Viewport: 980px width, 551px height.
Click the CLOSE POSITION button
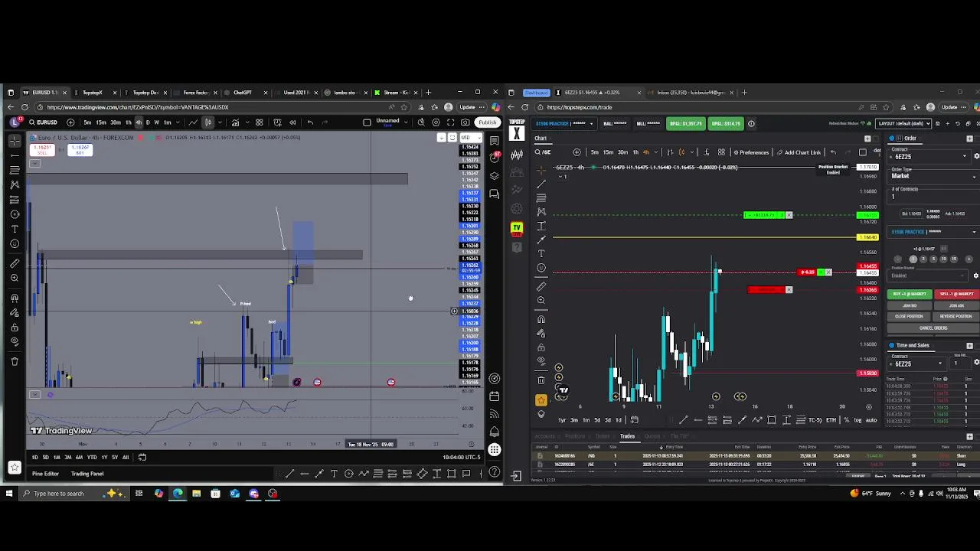(909, 316)
